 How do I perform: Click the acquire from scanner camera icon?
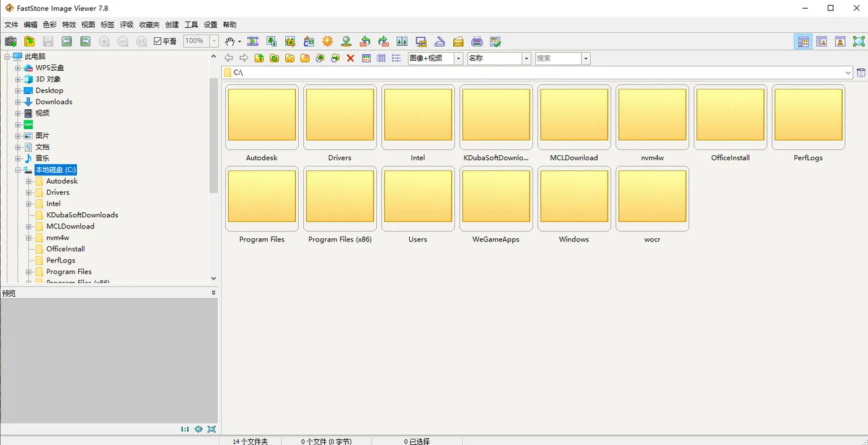coord(11,42)
